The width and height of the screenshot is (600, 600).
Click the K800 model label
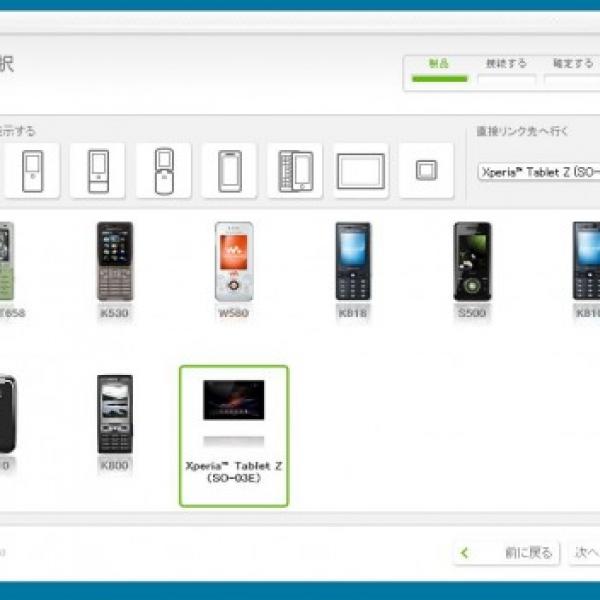114,465
